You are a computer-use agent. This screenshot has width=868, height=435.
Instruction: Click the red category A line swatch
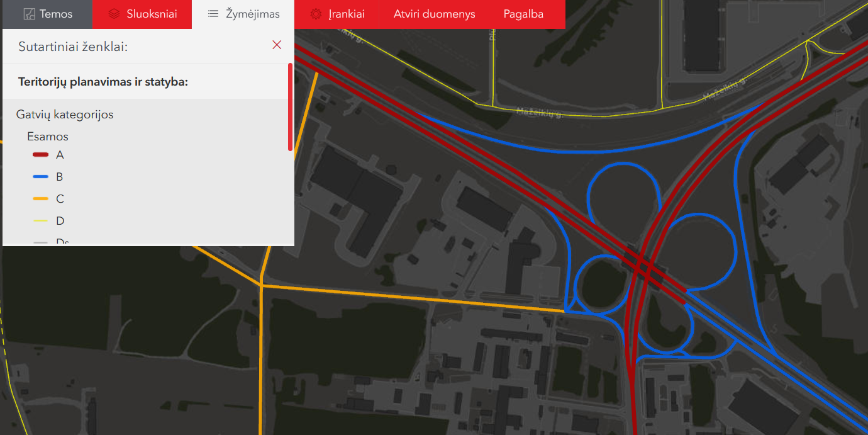point(40,155)
